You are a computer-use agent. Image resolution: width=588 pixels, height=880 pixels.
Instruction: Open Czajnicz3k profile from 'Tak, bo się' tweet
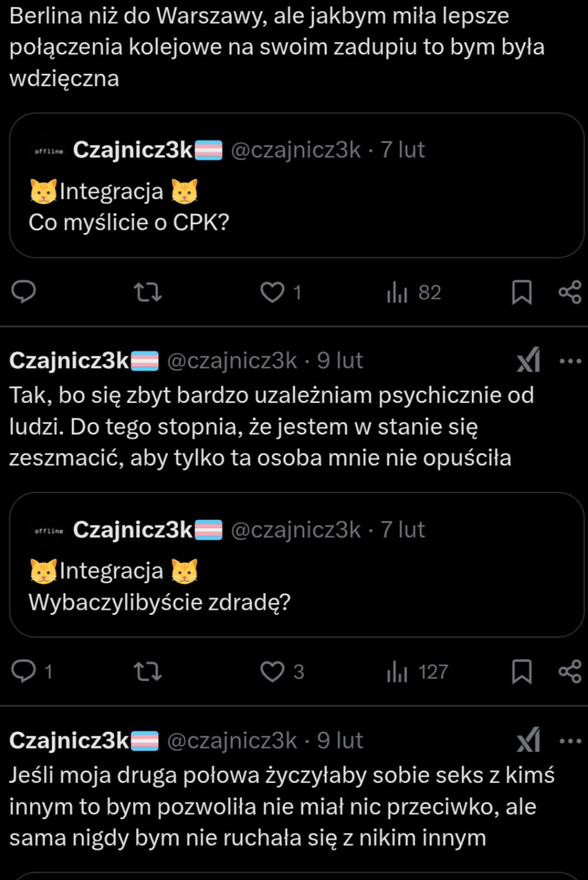(x=69, y=361)
